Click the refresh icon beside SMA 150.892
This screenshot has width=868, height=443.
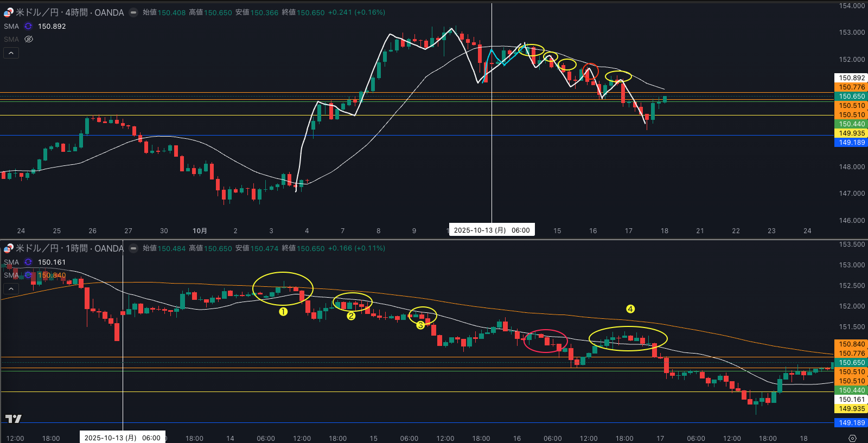point(28,26)
